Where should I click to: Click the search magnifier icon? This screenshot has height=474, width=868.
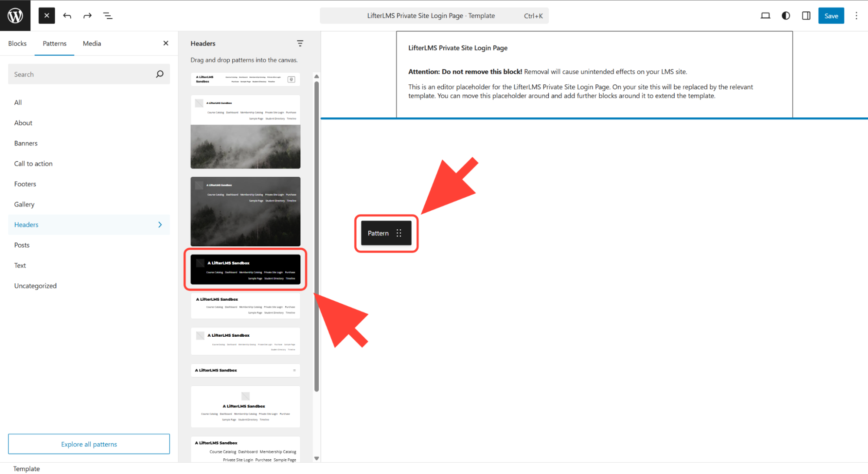pyautogui.click(x=159, y=74)
